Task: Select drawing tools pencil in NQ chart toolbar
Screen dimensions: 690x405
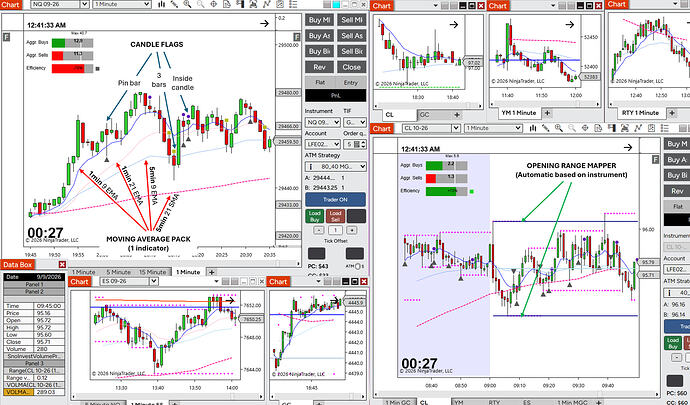Action: click(x=174, y=4)
